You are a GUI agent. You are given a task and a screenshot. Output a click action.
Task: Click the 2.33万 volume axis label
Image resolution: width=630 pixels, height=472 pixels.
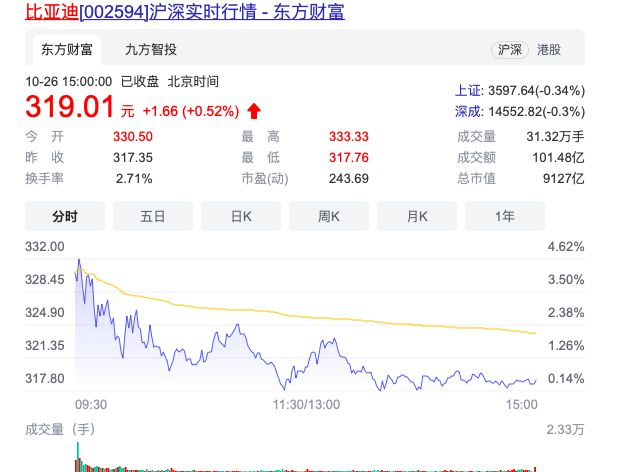(565, 429)
